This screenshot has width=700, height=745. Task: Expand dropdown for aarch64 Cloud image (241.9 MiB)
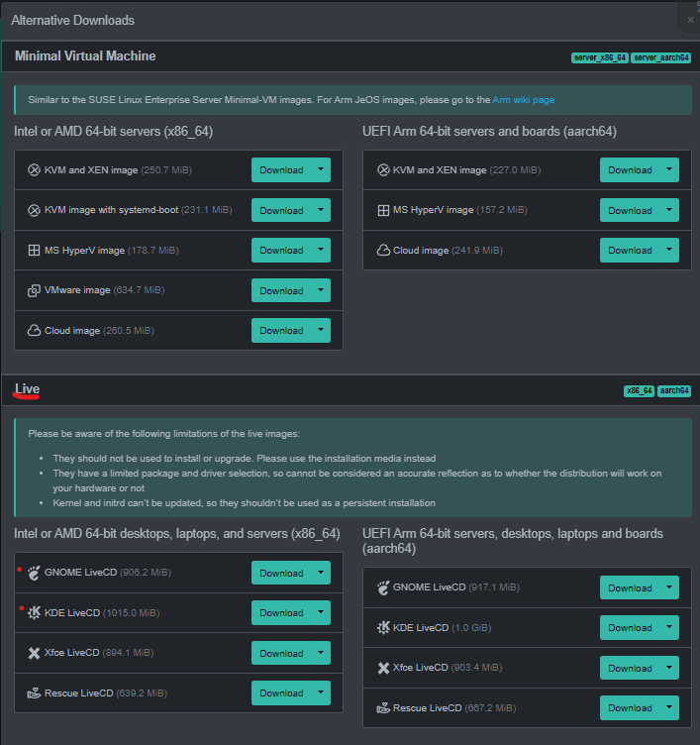[x=669, y=250]
